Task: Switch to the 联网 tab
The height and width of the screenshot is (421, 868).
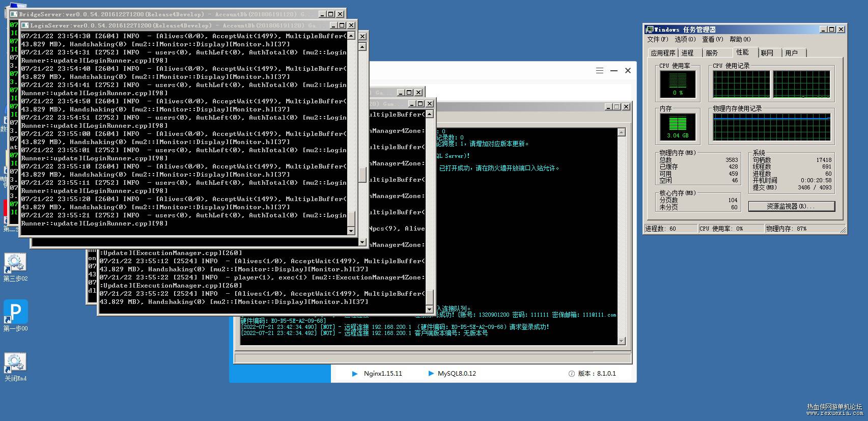Action: point(767,53)
